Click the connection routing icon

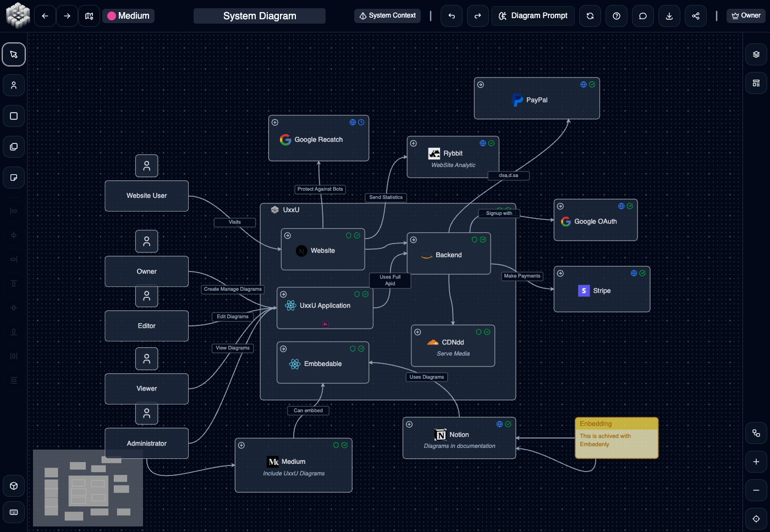[756, 433]
